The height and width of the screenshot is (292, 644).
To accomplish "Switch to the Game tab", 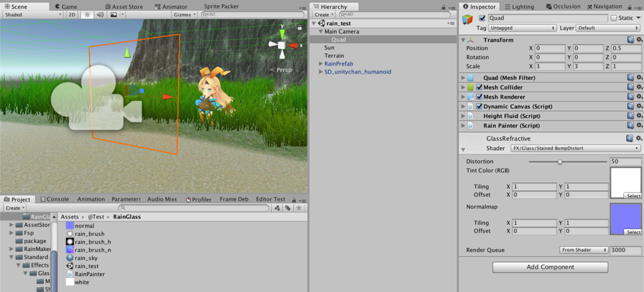I will [65, 6].
